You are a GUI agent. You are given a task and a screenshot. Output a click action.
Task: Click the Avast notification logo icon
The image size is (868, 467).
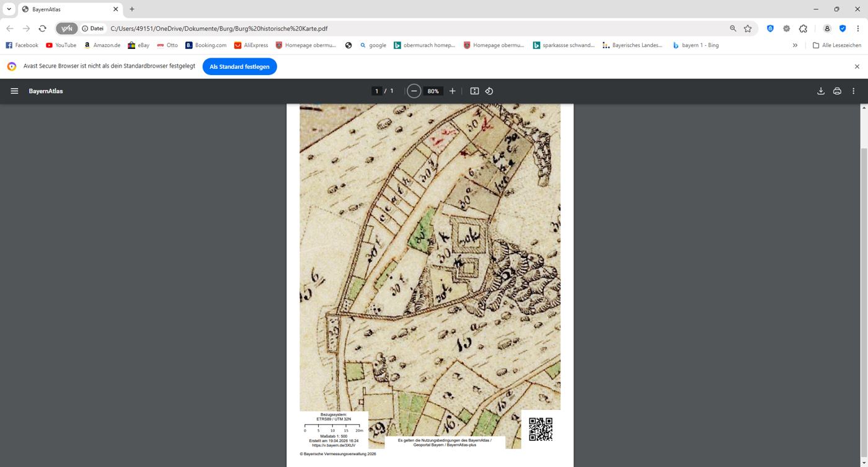[x=11, y=66]
